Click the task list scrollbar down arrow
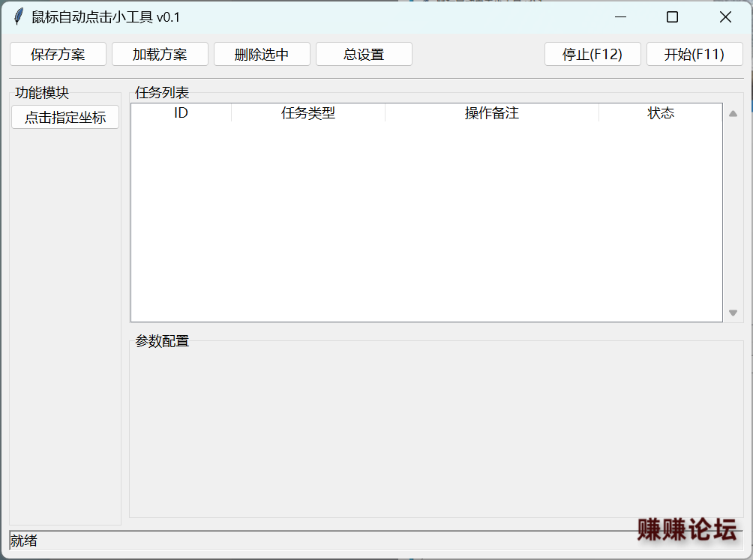The image size is (753, 560). pos(733,313)
